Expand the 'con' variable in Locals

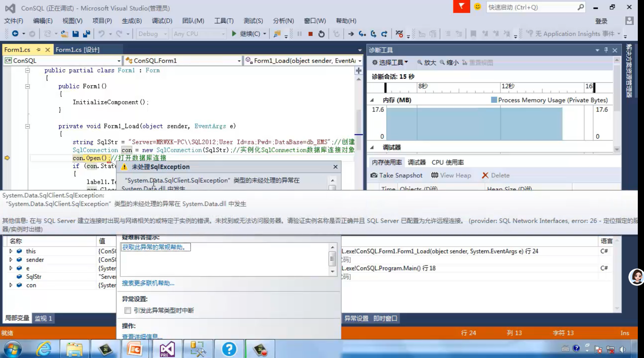[11, 285]
